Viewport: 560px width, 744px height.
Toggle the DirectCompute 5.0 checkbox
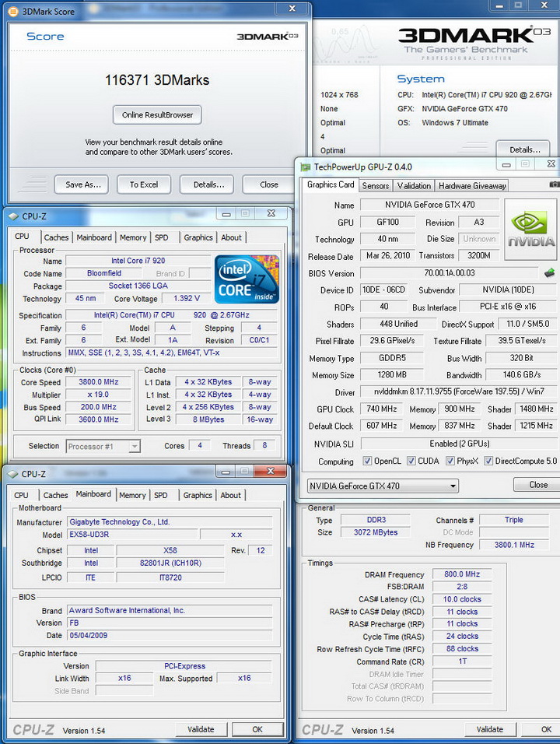[x=488, y=461]
